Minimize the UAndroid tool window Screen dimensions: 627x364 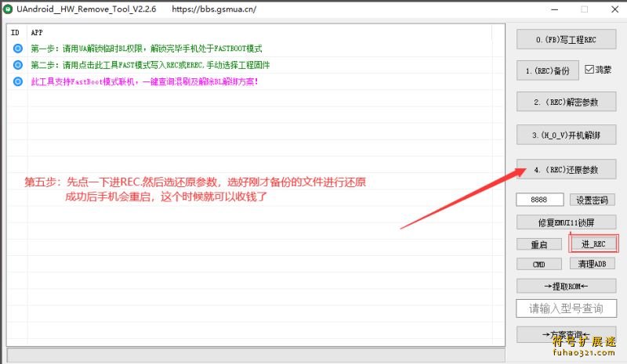pos(555,9)
